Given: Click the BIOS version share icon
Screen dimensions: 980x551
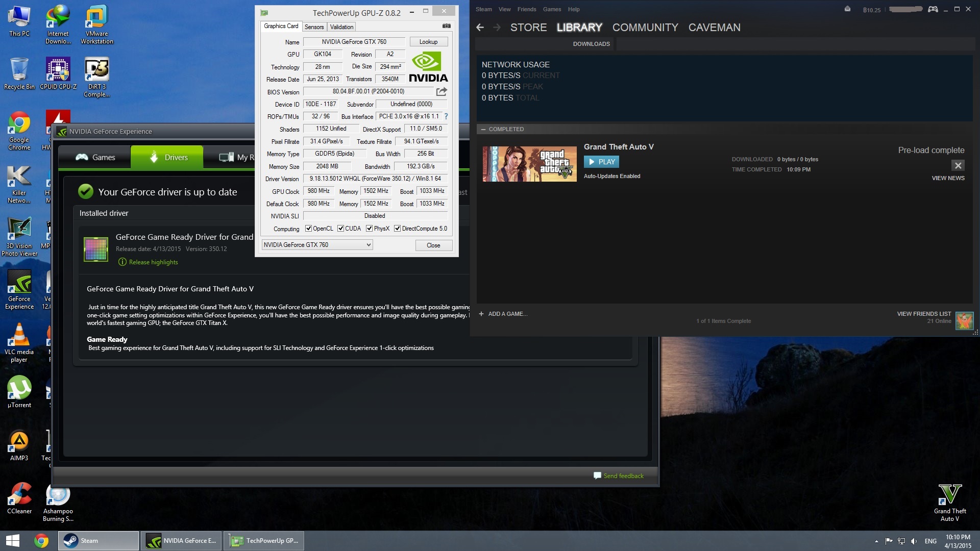Looking at the screenshot, I should [x=442, y=92].
